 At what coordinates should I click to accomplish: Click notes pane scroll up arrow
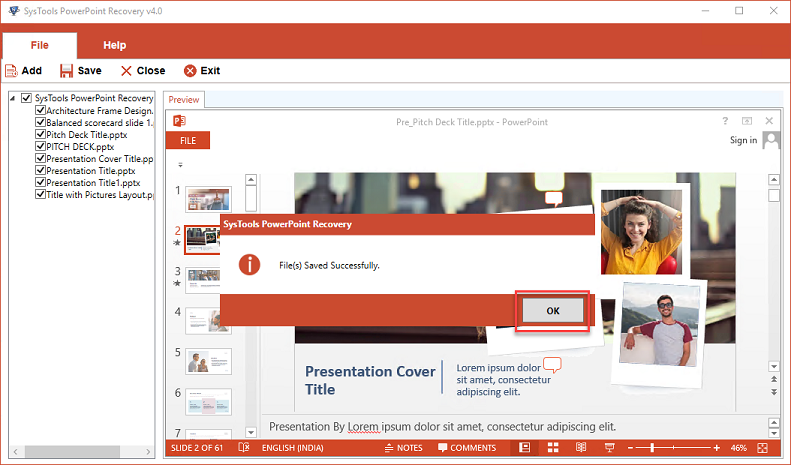pos(774,423)
